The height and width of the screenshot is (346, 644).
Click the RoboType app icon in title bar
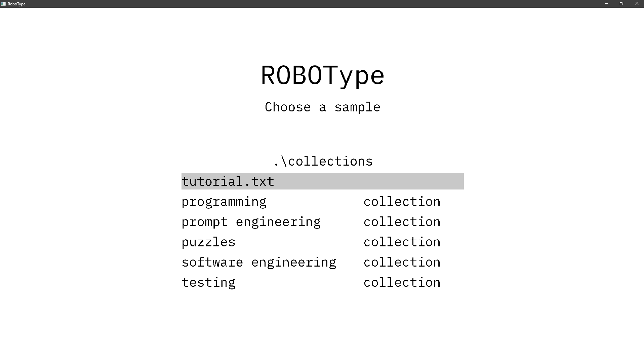click(x=3, y=4)
